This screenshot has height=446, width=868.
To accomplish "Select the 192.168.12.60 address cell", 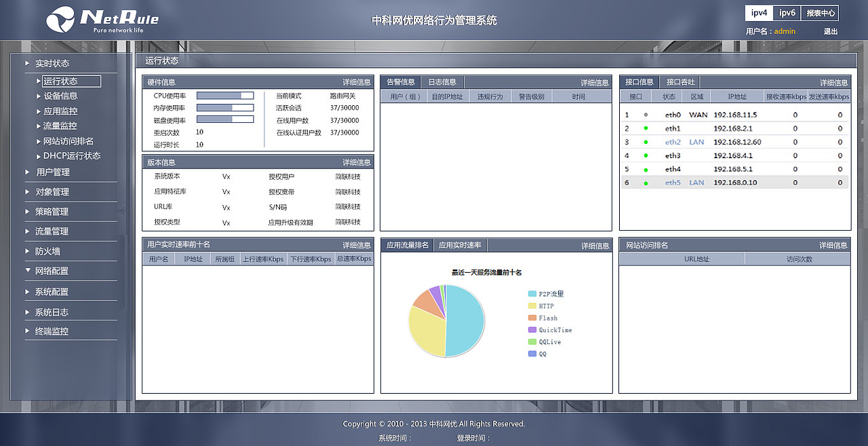I will pyautogui.click(x=737, y=142).
